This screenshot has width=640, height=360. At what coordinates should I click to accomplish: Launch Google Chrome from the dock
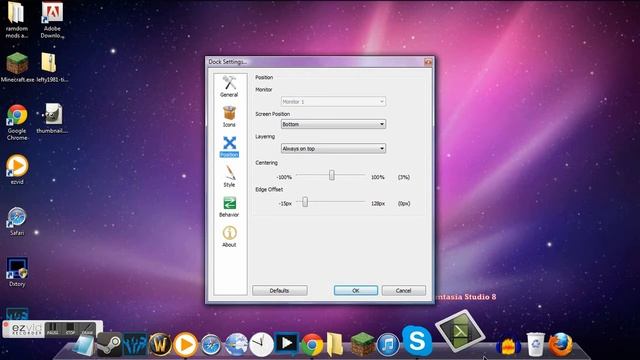click(x=312, y=345)
